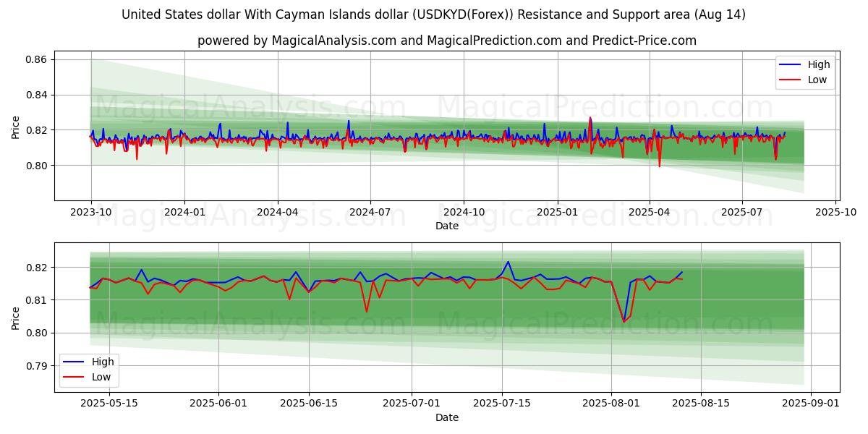Image resolution: width=868 pixels, height=434 pixels.
Task: Click the 2025-04 x-axis label
Action: (650, 213)
